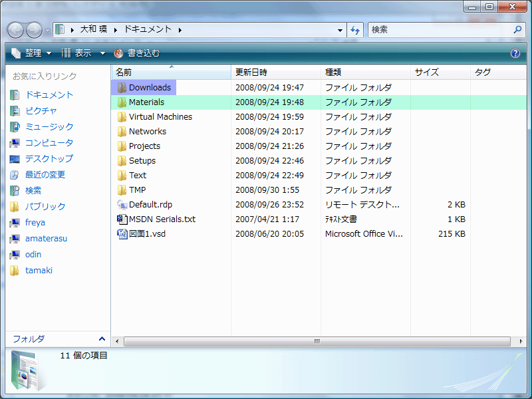The width and height of the screenshot is (532, 399).
Task: Open the 表示 (Views) dropdown arrow
Action: [x=102, y=53]
